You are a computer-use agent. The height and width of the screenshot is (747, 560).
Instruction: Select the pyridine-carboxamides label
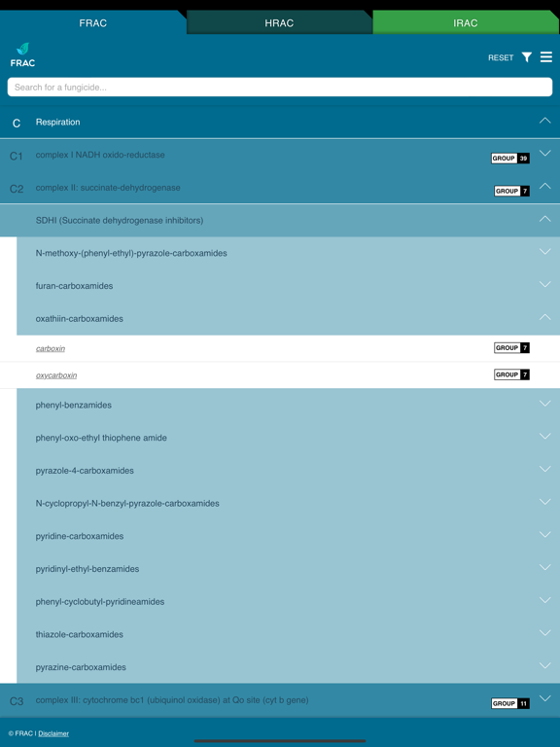click(80, 537)
